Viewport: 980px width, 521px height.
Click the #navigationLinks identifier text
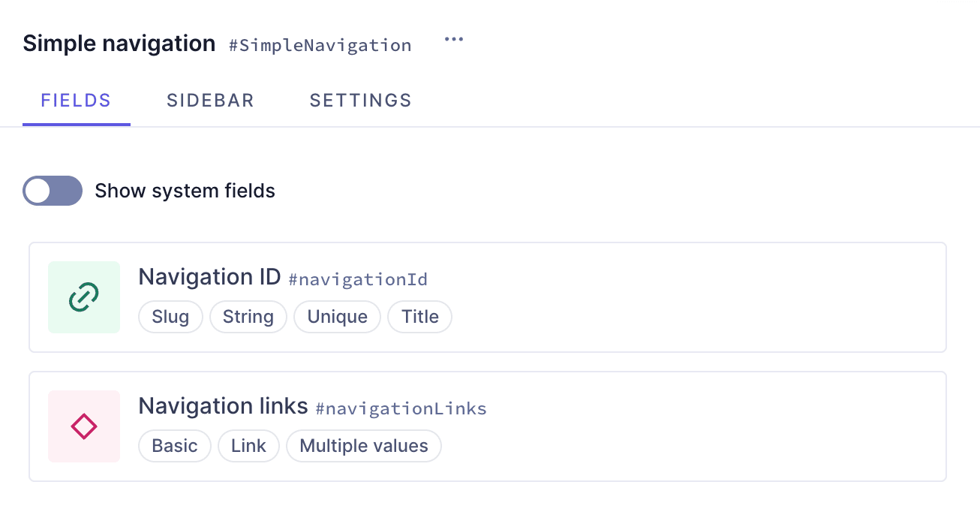tap(401, 408)
